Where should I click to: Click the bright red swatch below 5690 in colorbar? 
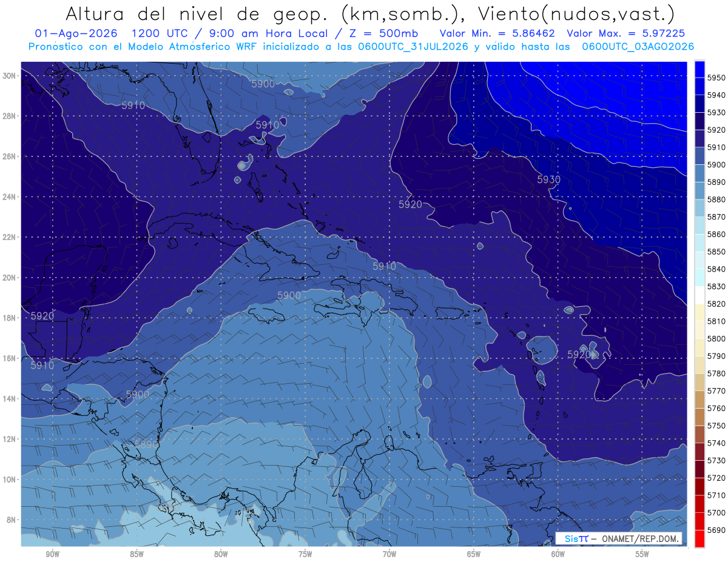tap(699, 538)
